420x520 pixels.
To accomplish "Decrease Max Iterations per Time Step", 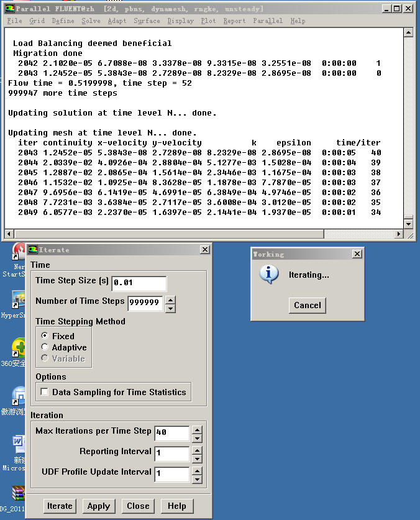I will 197,437.
